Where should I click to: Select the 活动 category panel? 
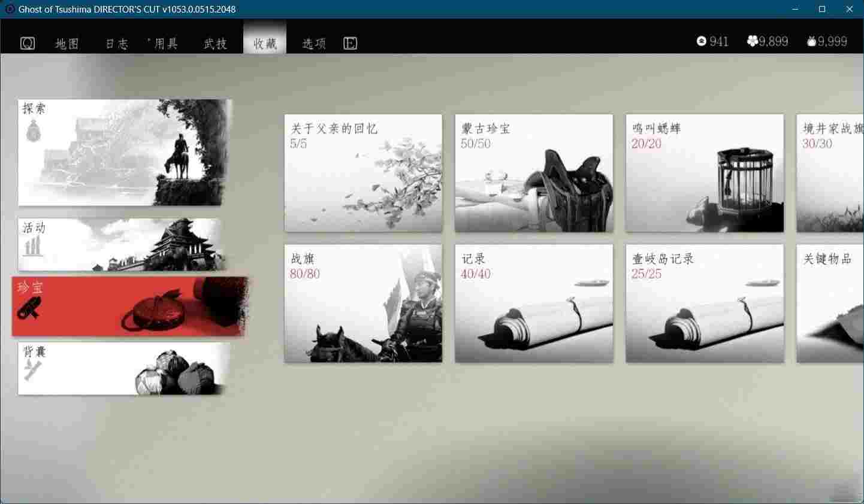point(122,244)
